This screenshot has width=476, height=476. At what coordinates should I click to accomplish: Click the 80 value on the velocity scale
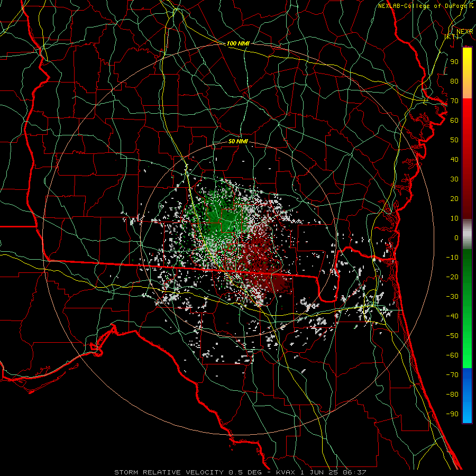pyautogui.click(x=454, y=81)
